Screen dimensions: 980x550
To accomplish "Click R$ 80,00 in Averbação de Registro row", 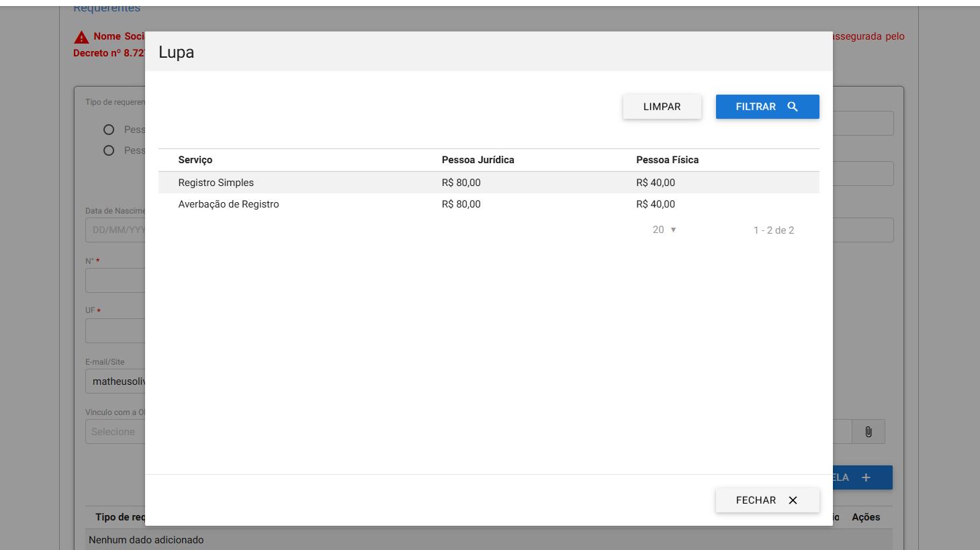I will pyautogui.click(x=461, y=204).
